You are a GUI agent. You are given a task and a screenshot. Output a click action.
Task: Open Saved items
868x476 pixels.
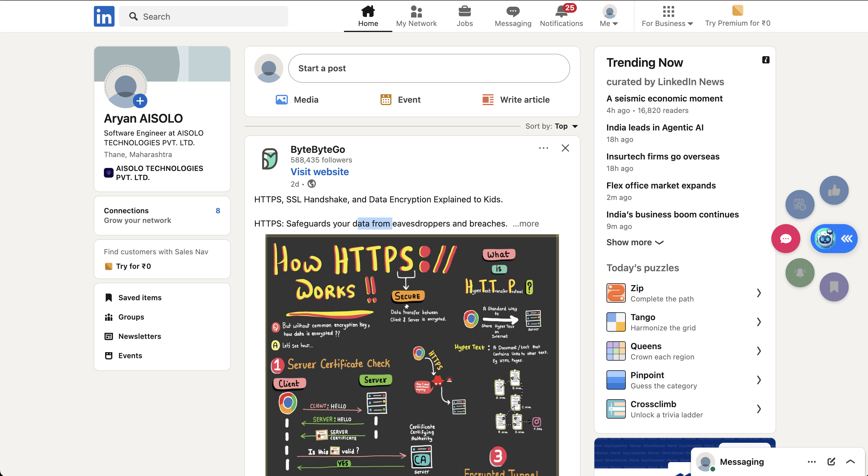133,298
